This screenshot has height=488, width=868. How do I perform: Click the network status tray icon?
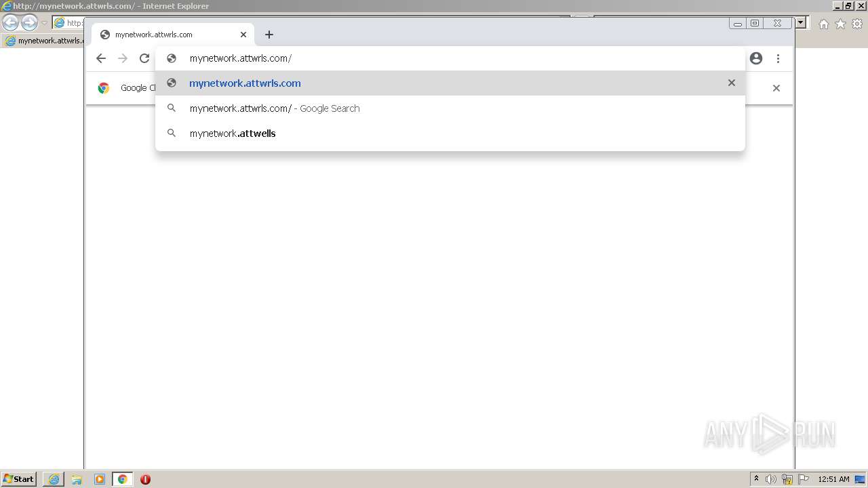[x=787, y=479]
